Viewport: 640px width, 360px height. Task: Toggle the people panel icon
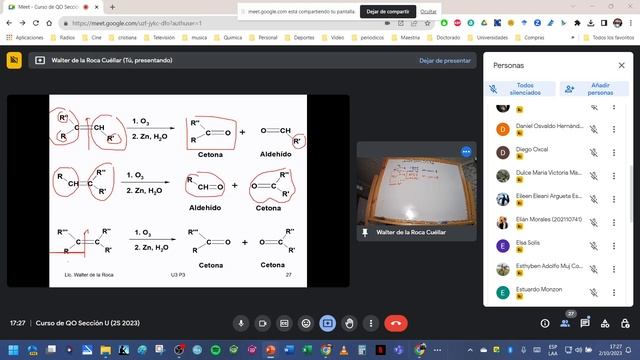point(565,323)
